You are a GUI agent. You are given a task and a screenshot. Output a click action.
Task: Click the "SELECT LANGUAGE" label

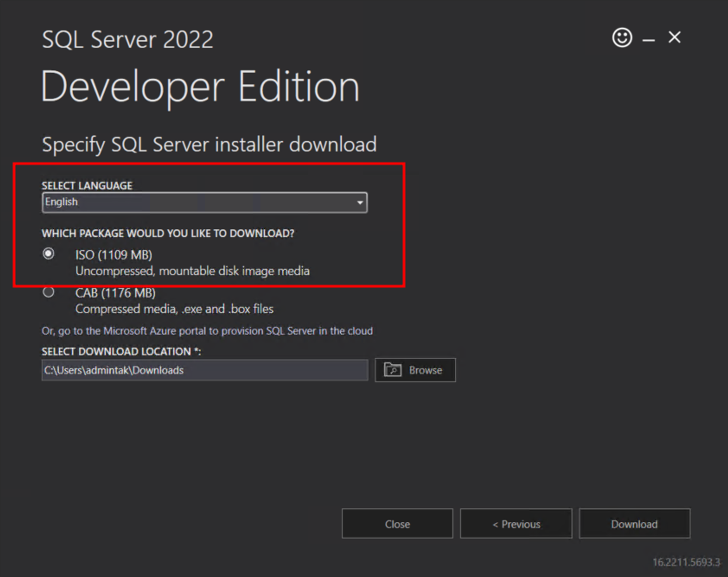87,185
